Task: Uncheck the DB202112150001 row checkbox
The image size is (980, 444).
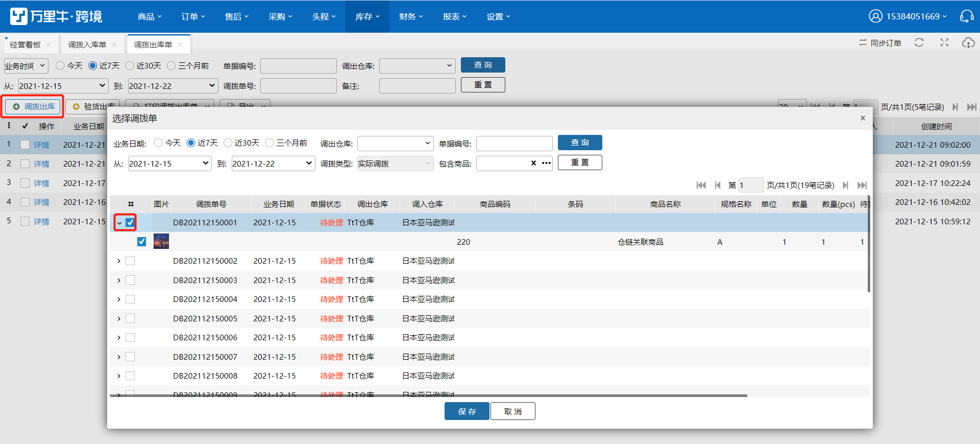Action: coord(130,222)
